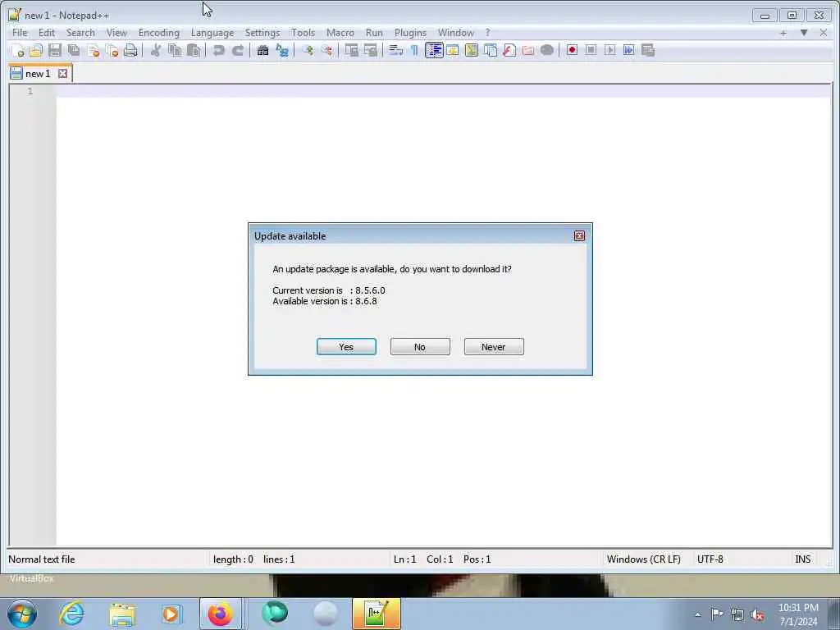This screenshot has width=840, height=630.
Task: Show hidden system tray icons arrow
Action: (x=697, y=614)
